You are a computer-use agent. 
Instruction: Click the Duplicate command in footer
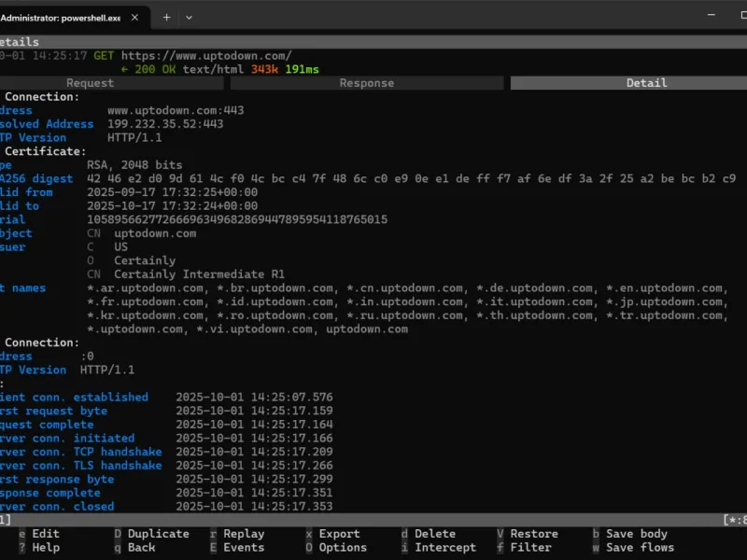point(158,534)
